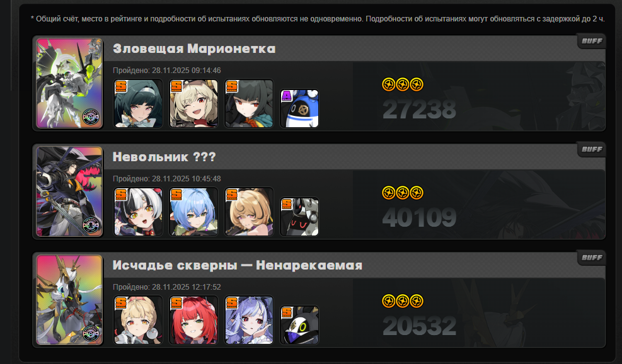Open BUFF tab for Исчадье скверны
Image resolution: width=622 pixels, height=364 pixels.
coord(591,258)
